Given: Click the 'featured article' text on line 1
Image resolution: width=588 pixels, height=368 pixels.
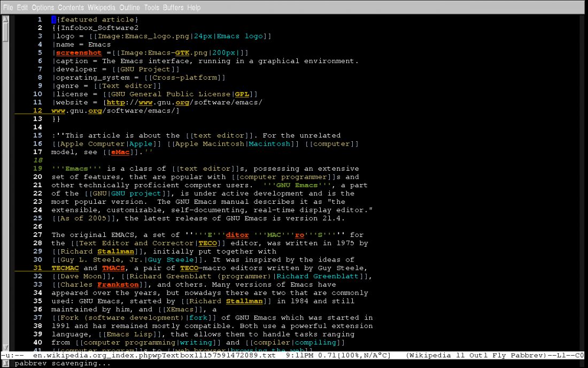Looking at the screenshot, I should click(x=97, y=19).
